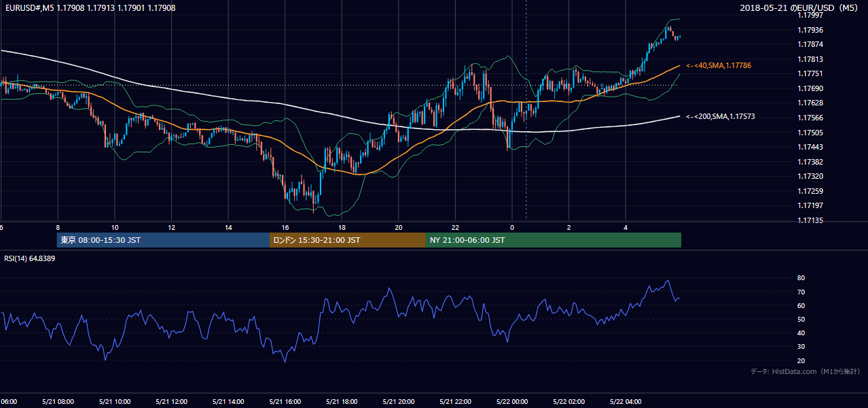Click the 5/22 04:00 date label
The width and height of the screenshot is (868, 408).
click(x=626, y=401)
